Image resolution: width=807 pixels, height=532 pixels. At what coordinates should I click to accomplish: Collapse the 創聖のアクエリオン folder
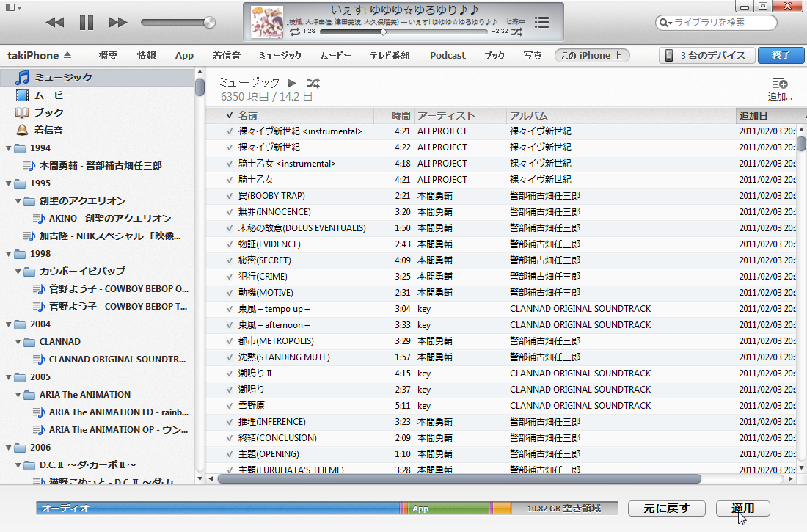pyautogui.click(x=18, y=201)
